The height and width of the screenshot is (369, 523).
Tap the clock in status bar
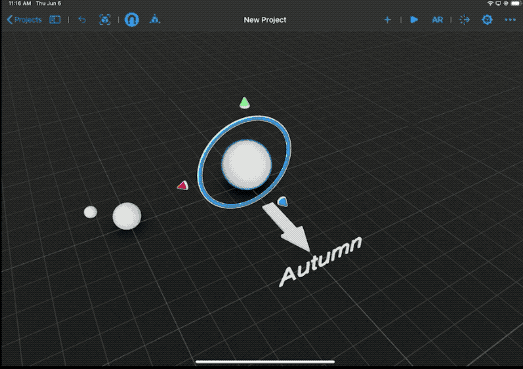tap(20, 3)
